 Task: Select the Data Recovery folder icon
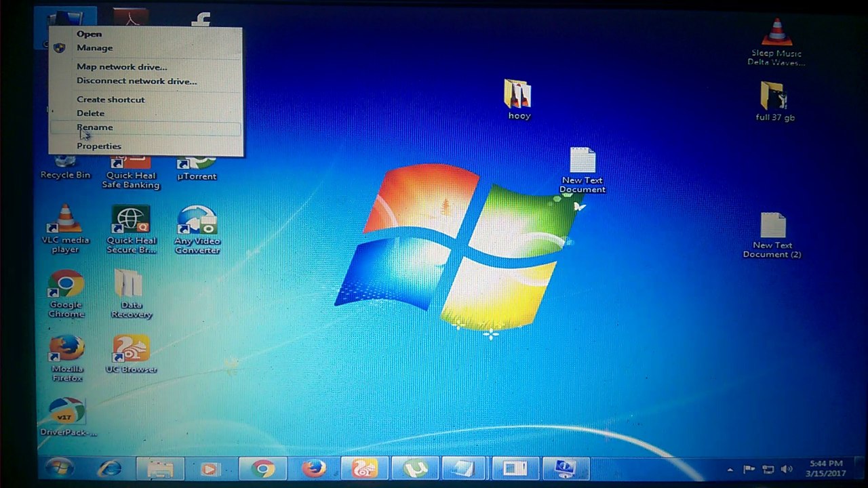131,294
